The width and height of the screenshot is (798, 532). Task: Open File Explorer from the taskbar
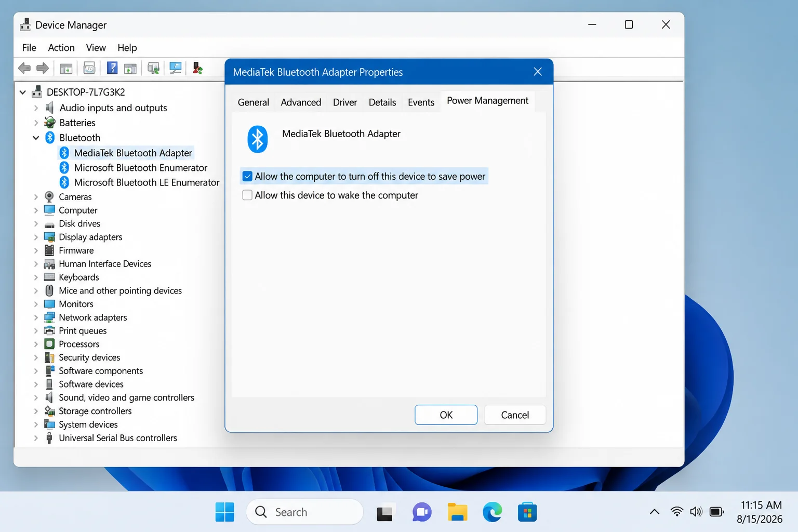(457, 512)
